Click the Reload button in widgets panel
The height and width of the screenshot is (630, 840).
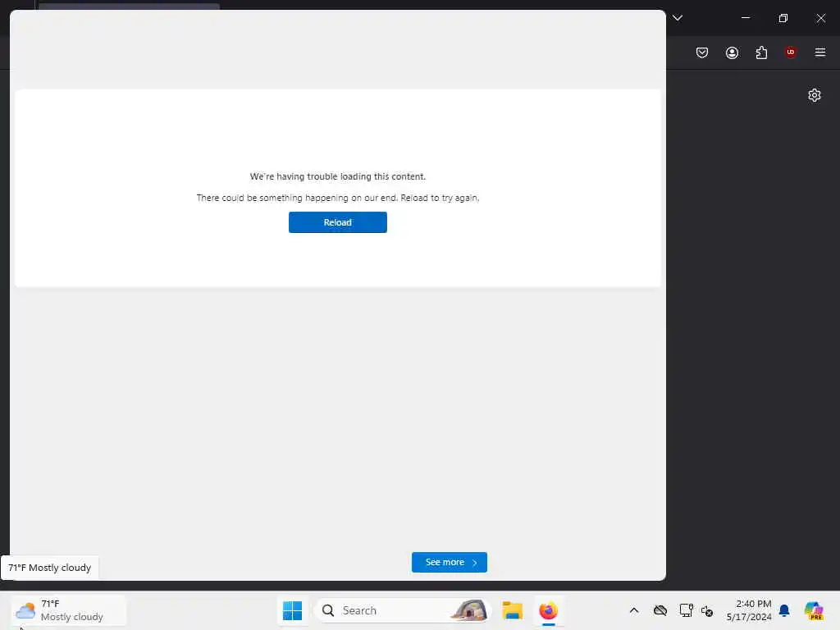pos(337,222)
